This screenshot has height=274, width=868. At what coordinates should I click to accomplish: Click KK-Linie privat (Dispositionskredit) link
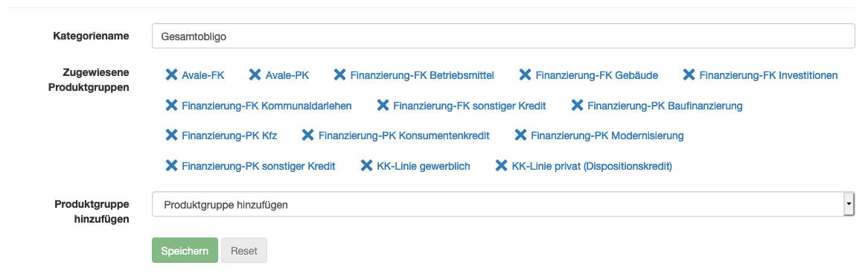[x=592, y=166]
